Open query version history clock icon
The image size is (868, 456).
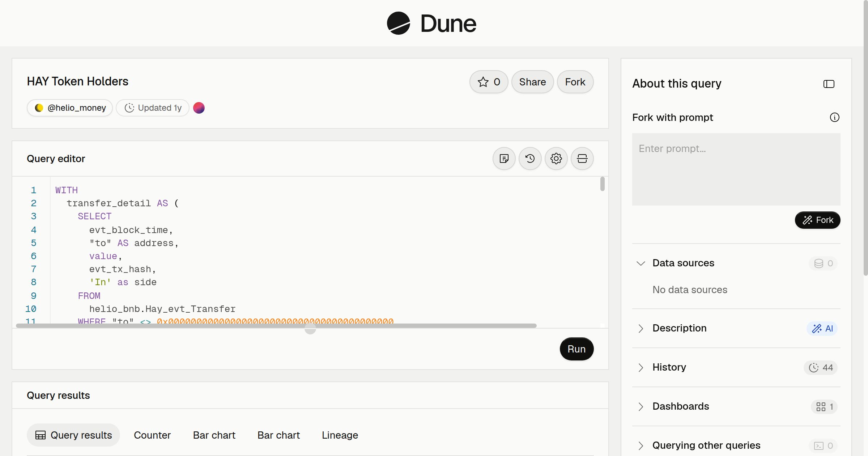tap(530, 159)
